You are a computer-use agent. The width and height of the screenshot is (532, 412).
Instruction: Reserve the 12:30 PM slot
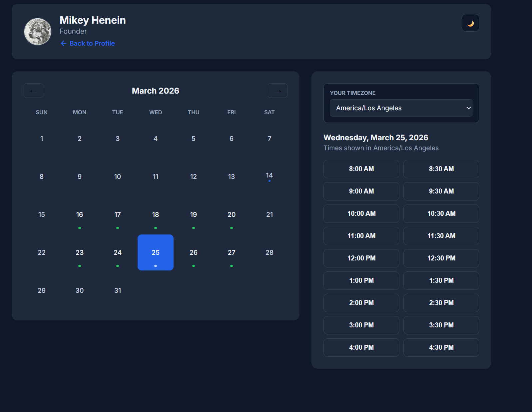tap(441, 258)
